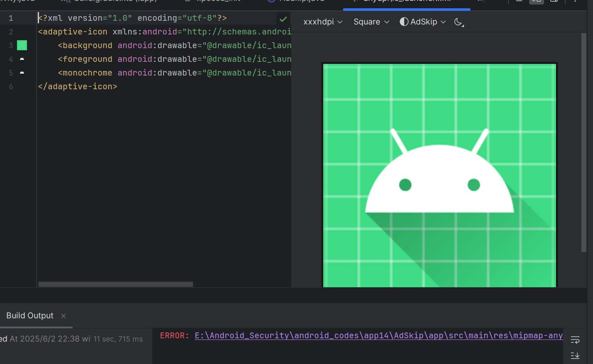The width and height of the screenshot is (593, 364).
Task: Select the split editor view mode icon
Action: coord(537,1)
